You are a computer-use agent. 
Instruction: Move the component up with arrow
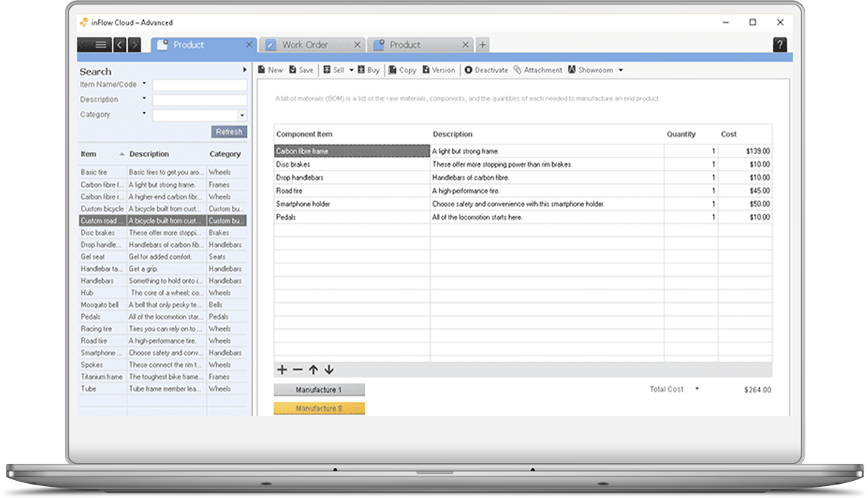pos(313,370)
